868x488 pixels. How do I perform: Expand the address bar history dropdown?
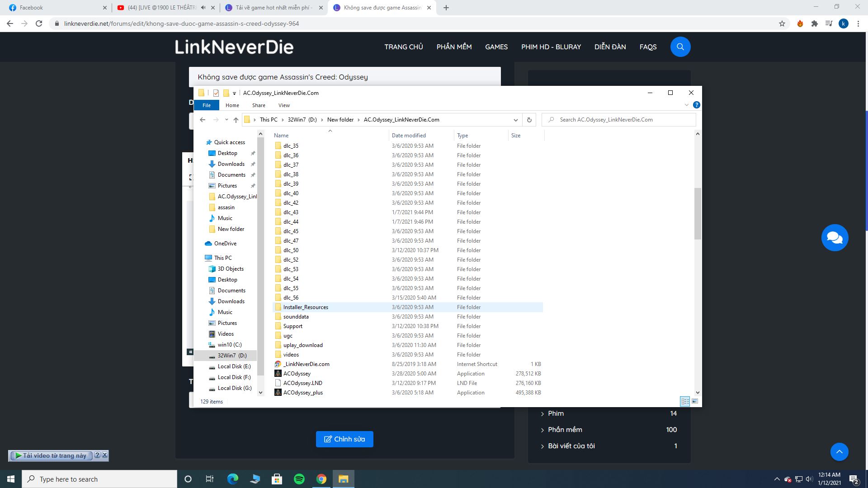click(x=515, y=120)
